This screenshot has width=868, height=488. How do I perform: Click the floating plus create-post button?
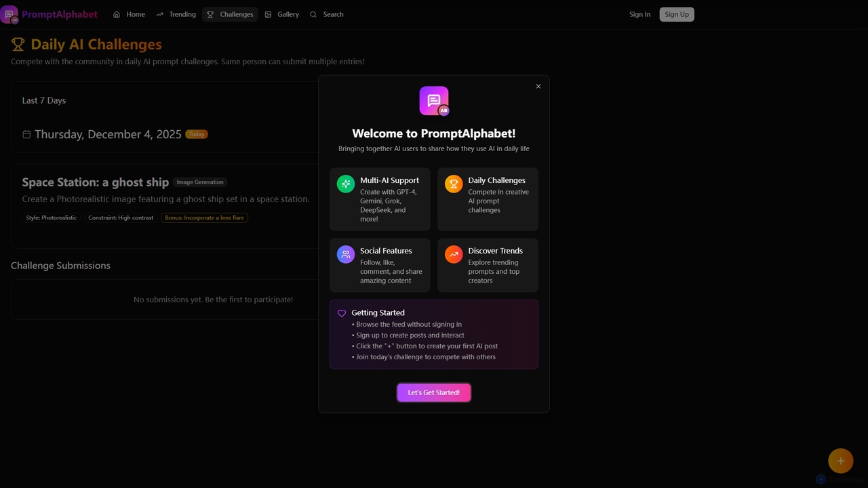tap(840, 461)
